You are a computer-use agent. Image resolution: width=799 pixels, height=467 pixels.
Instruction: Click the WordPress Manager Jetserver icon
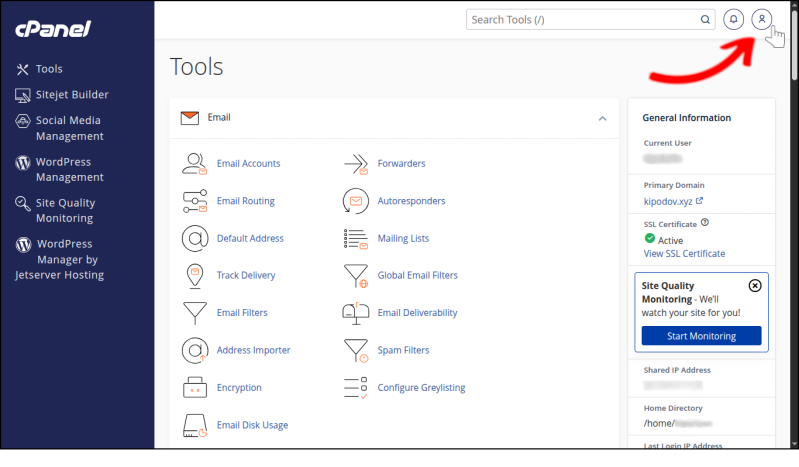(23, 245)
